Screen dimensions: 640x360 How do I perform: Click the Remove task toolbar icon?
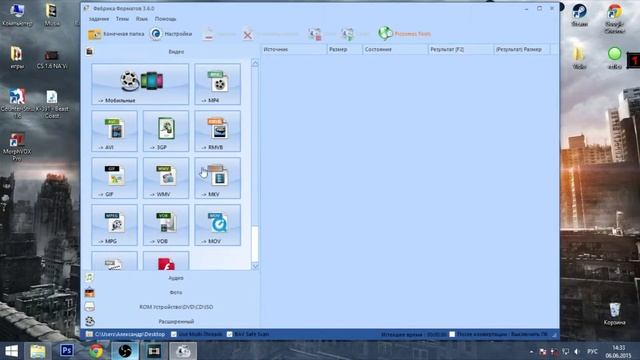click(x=209, y=34)
